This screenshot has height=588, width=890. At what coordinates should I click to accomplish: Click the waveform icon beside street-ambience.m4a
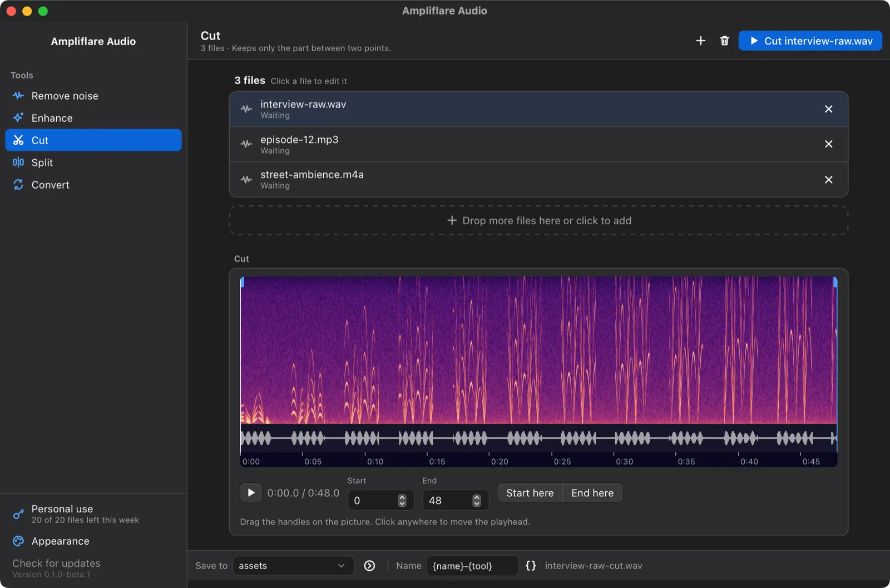[x=246, y=180]
